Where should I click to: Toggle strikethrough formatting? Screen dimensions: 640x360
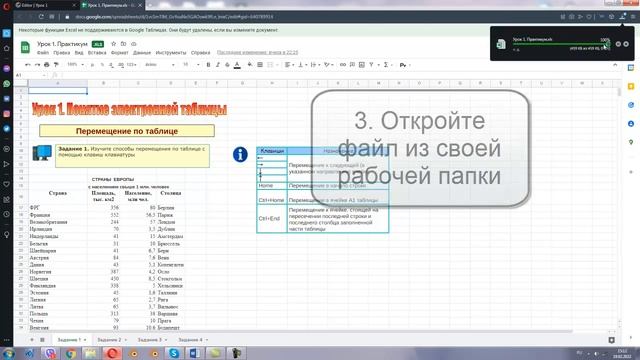click(227, 65)
